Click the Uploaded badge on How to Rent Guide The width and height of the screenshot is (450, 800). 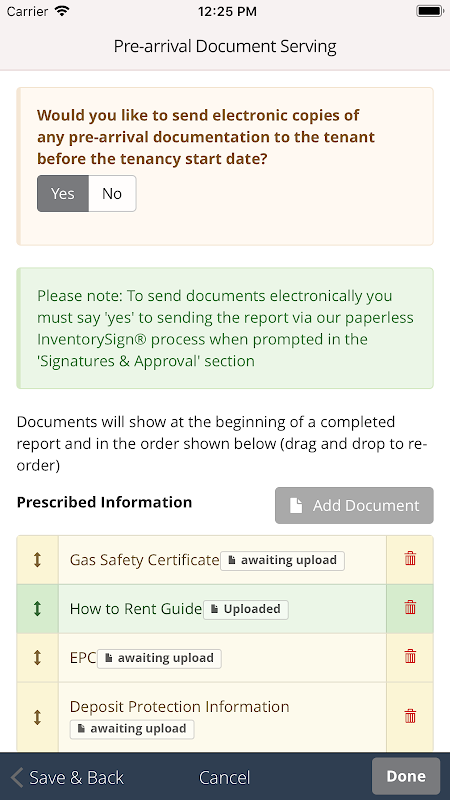click(x=246, y=609)
